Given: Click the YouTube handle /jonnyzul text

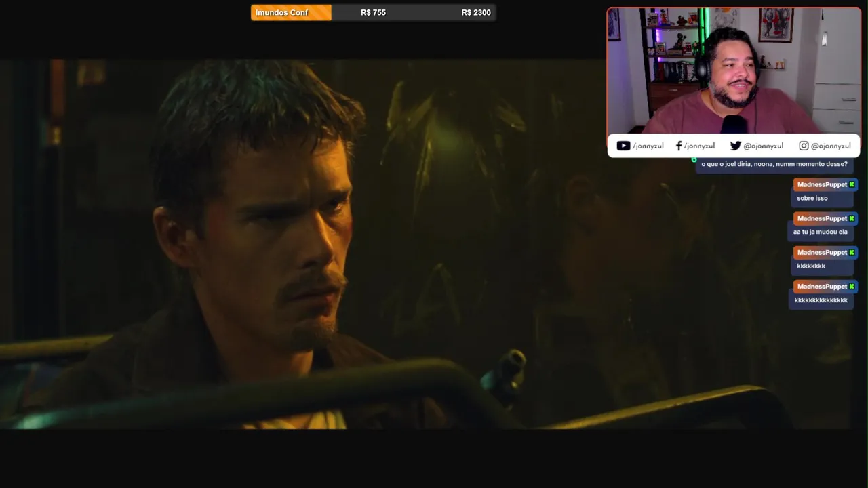Looking at the screenshot, I should 648,146.
